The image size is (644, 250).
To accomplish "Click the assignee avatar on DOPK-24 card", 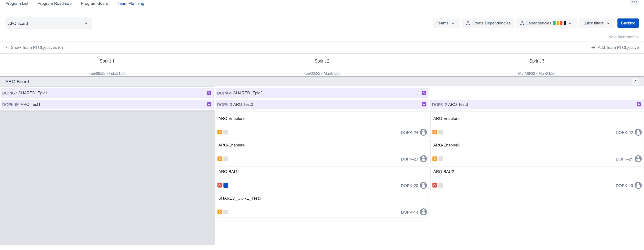I will tap(423, 132).
